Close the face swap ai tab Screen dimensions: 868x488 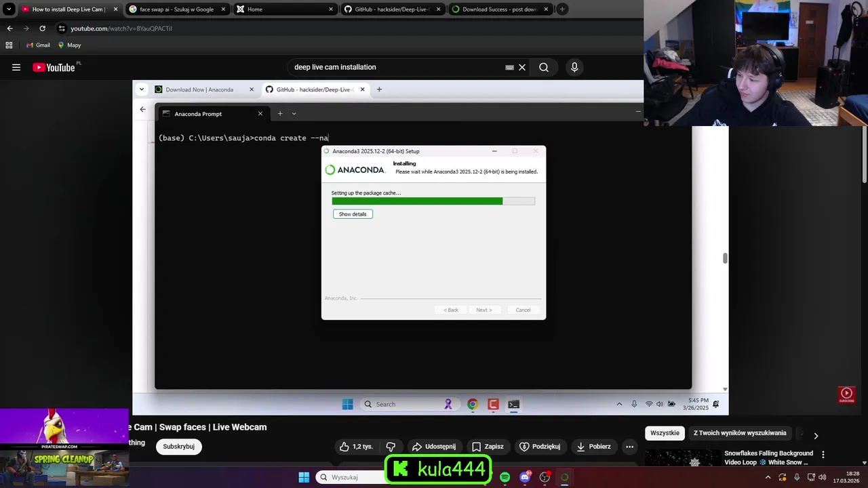click(x=223, y=9)
